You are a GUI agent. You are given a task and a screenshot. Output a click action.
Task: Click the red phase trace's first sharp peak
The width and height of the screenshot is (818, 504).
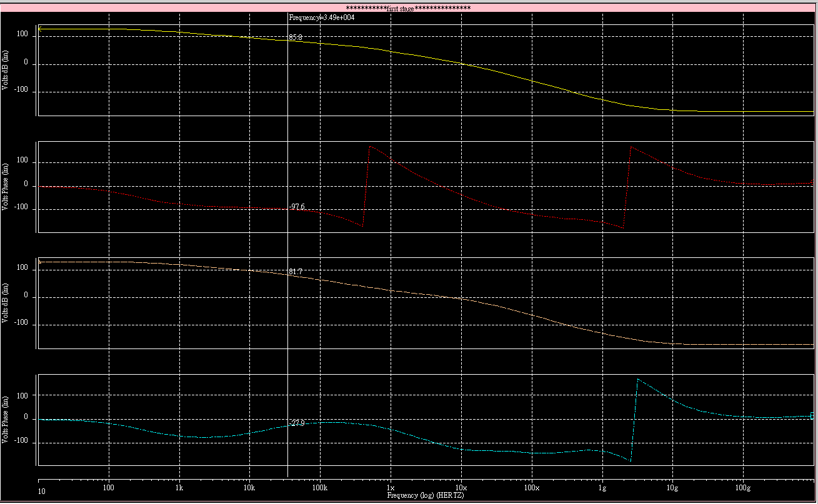click(x=370, y=147)
